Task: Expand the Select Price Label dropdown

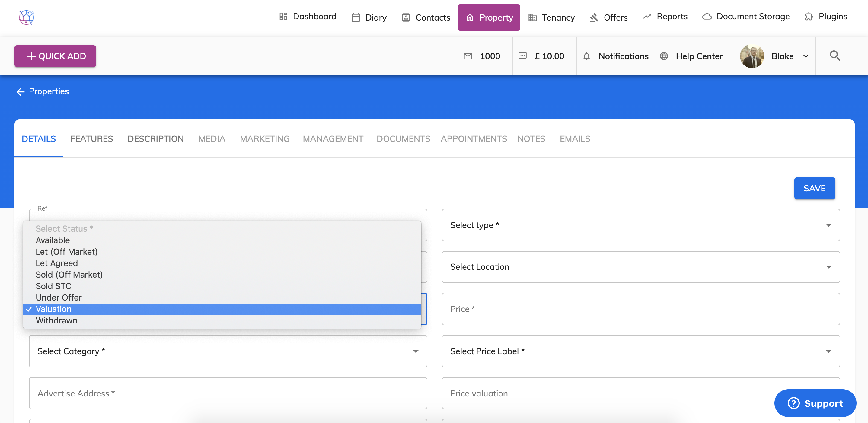Action: pyautogui.click(x=640, y=351)
